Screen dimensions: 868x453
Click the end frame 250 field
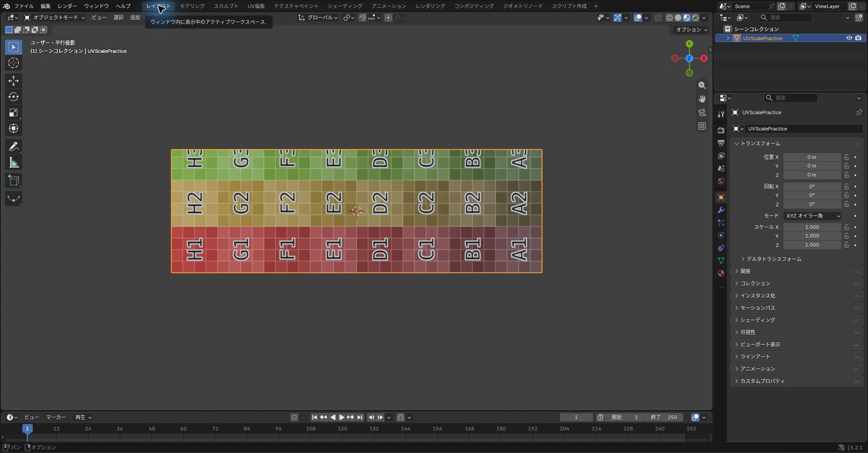pyautogui.click(x=664, y=417)
